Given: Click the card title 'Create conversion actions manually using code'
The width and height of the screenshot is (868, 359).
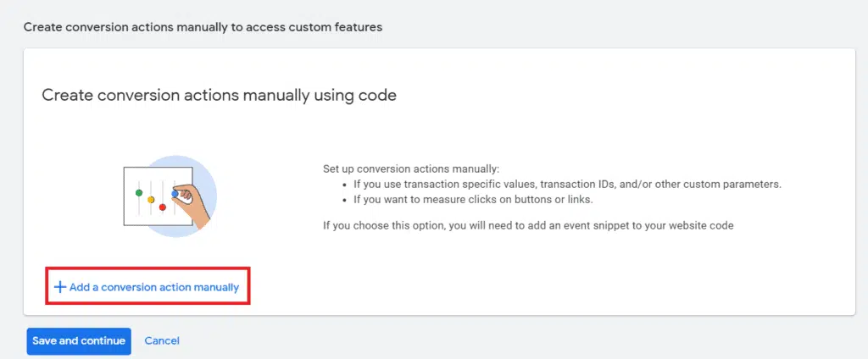Looking at the screenshot, I should (x=219, y=95).
